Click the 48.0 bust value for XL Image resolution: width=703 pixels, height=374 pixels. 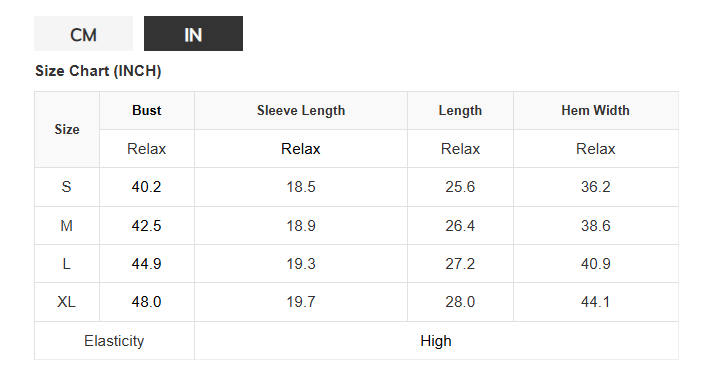(147, 302)
